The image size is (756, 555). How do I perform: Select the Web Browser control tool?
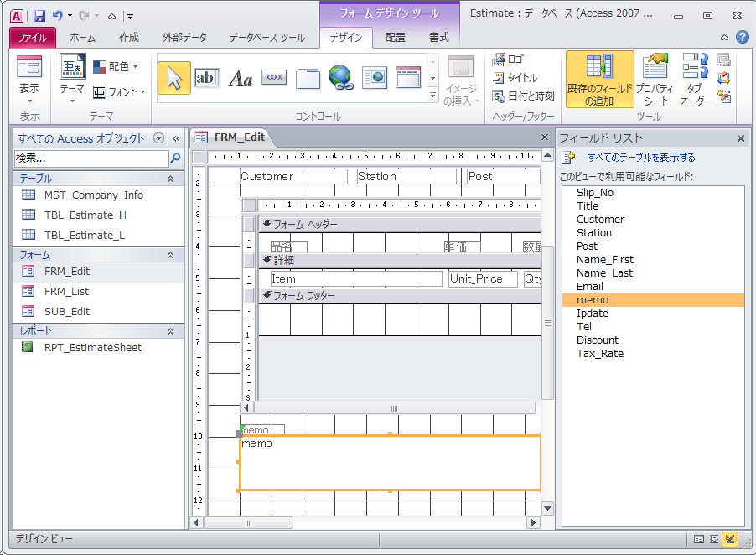[x=375, y=78]
